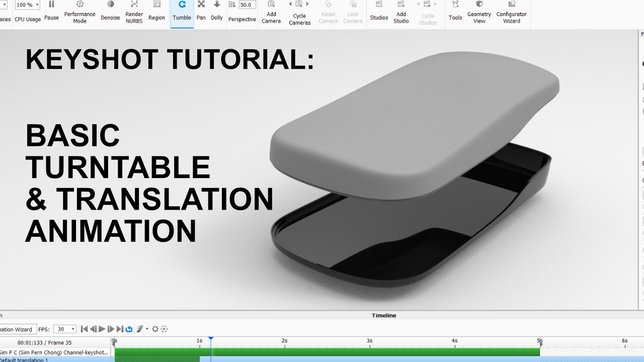Activate the Region render tool
The width and height of the screenshot is (644, 362).
pos(156,11)
